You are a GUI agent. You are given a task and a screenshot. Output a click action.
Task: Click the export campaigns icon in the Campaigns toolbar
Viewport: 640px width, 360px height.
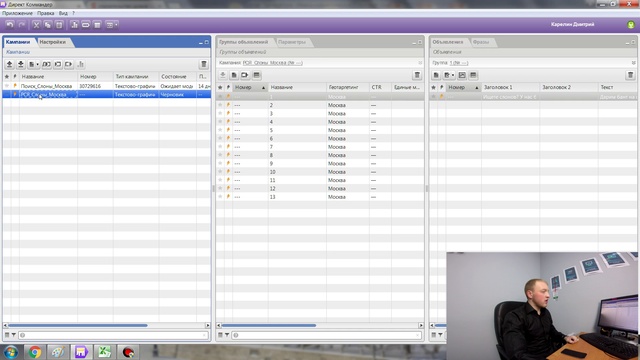pyautogui.click(x=69, y=64)
